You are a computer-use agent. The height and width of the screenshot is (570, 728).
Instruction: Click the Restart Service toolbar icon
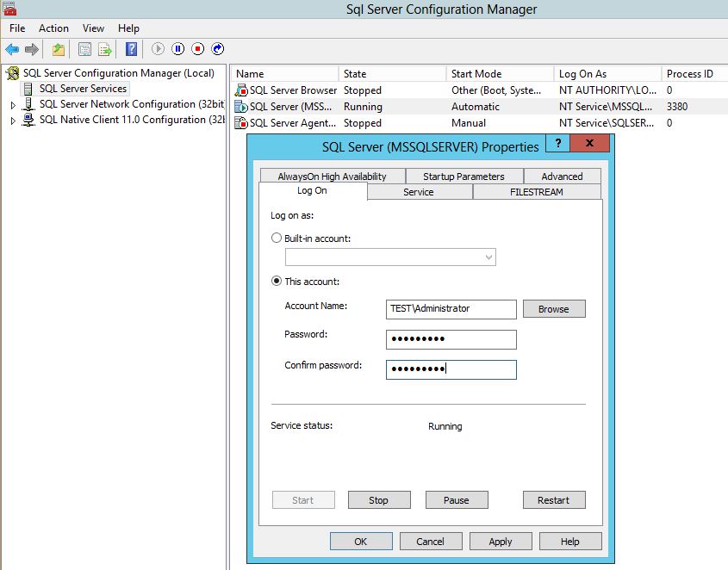[x=218, y=49]
